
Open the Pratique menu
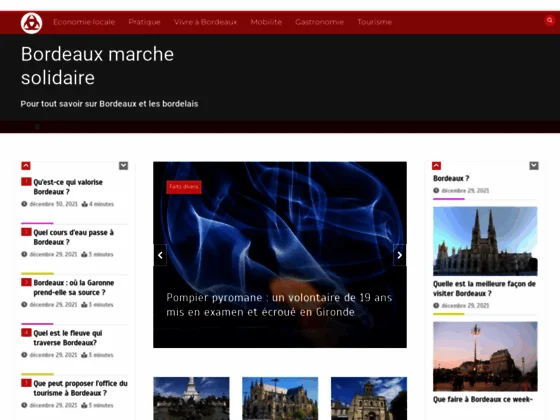tap(144, 22)
